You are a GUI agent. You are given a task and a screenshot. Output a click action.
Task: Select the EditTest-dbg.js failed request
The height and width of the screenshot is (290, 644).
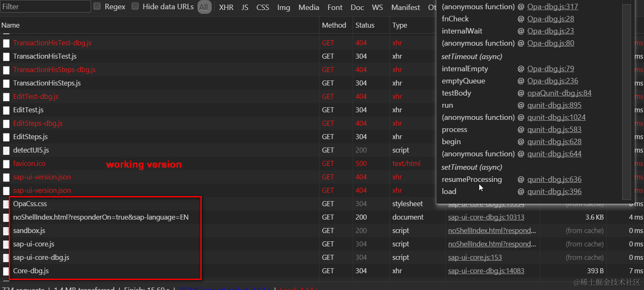pos(36,96)
